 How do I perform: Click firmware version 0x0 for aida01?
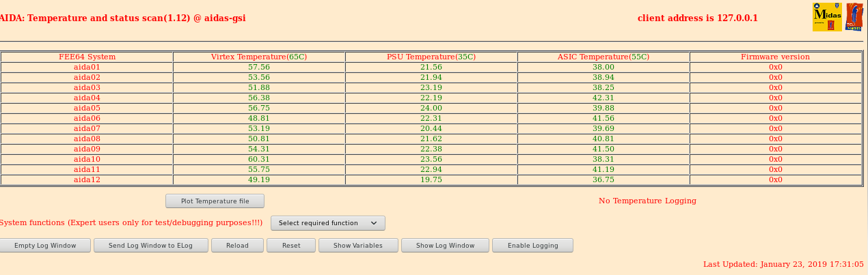point(776,67)
